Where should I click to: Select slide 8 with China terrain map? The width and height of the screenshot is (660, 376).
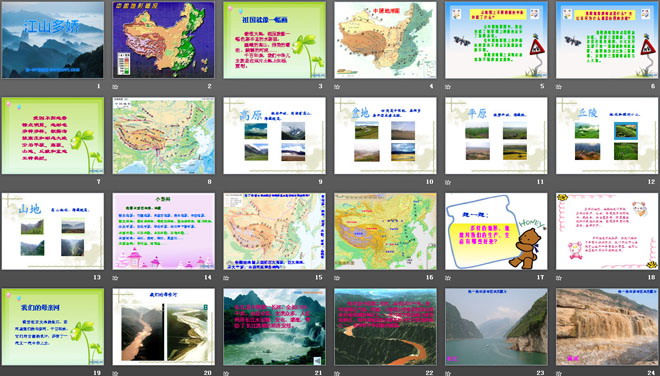coord(164,136)
